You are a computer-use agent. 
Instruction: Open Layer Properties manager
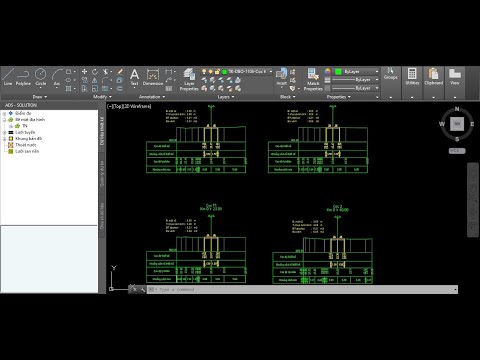[189, 79]
